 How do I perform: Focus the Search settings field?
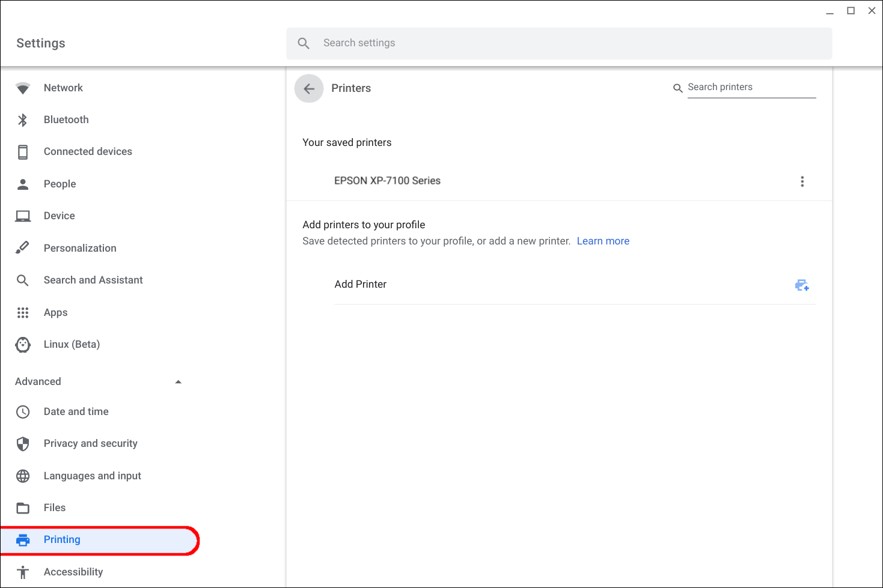coord(559,43)
